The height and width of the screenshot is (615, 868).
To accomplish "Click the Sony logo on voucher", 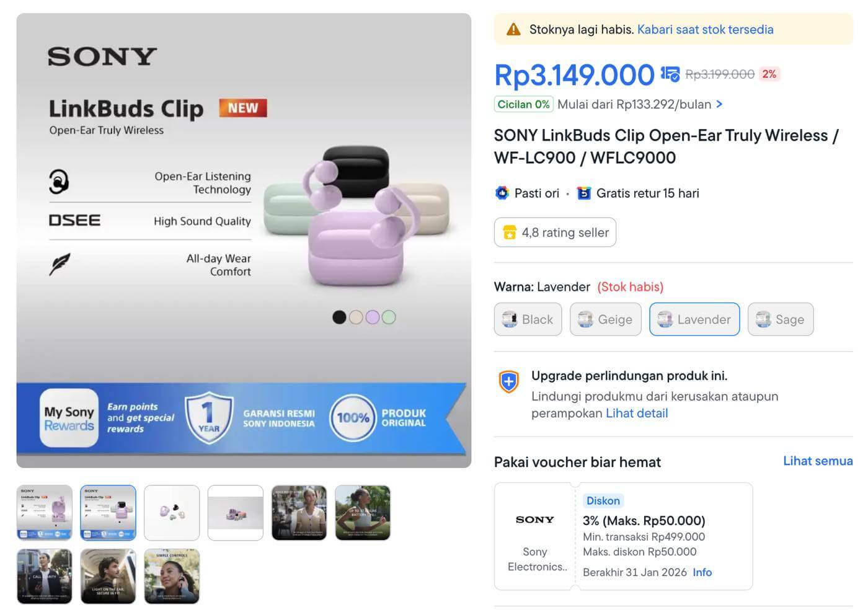I will (534, 520).
